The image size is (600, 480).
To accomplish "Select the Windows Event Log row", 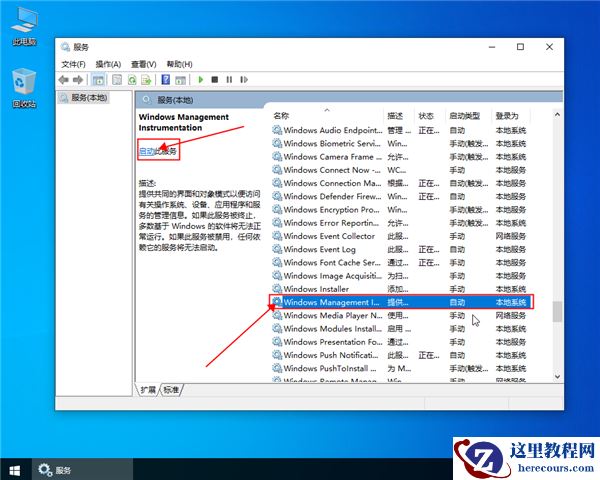I will coord(401,249).
